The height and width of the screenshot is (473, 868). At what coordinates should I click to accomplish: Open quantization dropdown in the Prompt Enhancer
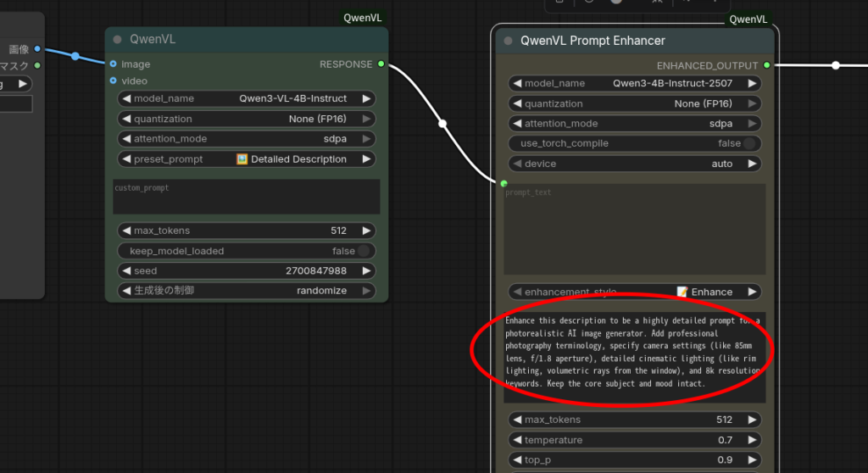click(634, 103)
